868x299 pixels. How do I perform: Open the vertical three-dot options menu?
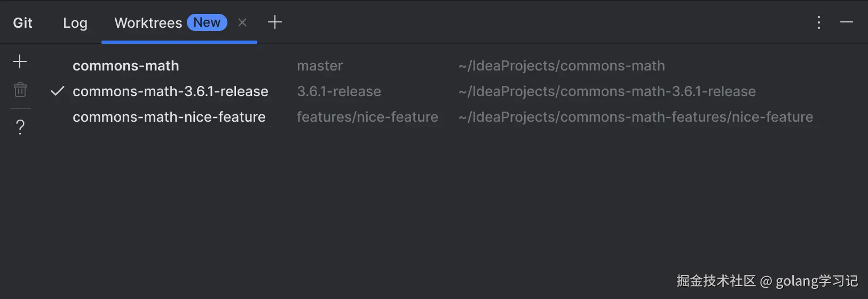[x=818, y=22]
